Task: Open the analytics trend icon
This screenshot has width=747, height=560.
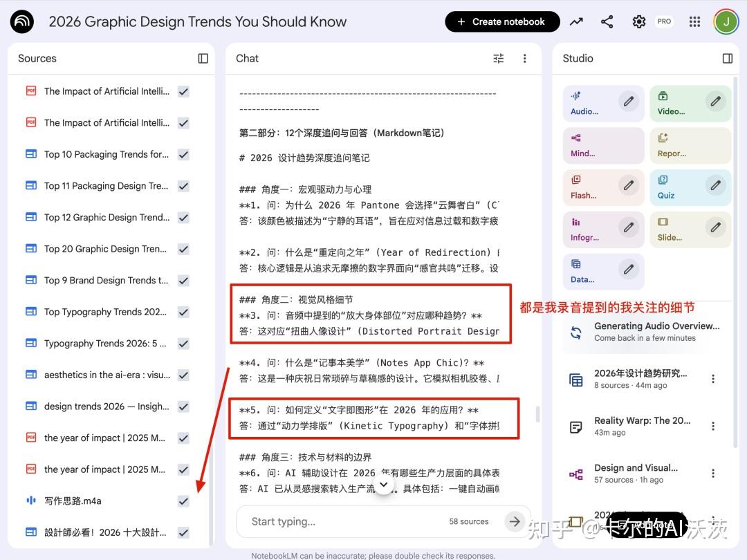Action: click(x=576, y=22)
